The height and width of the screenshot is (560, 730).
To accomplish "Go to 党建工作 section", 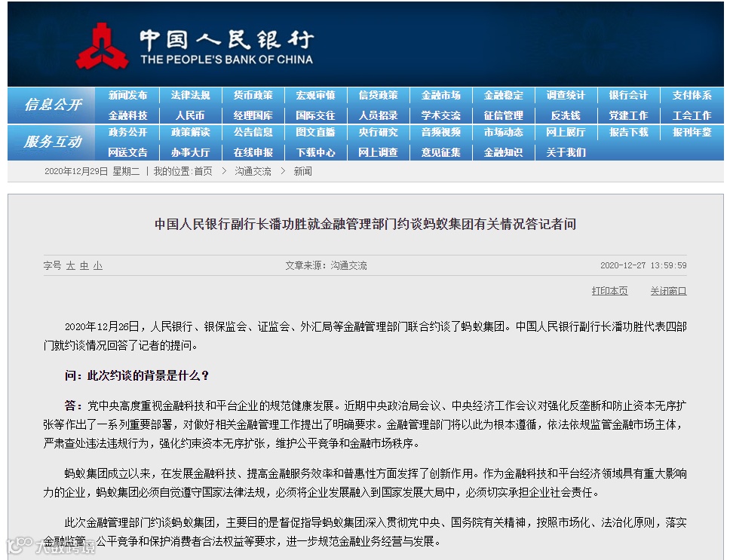I will point(628,115).
